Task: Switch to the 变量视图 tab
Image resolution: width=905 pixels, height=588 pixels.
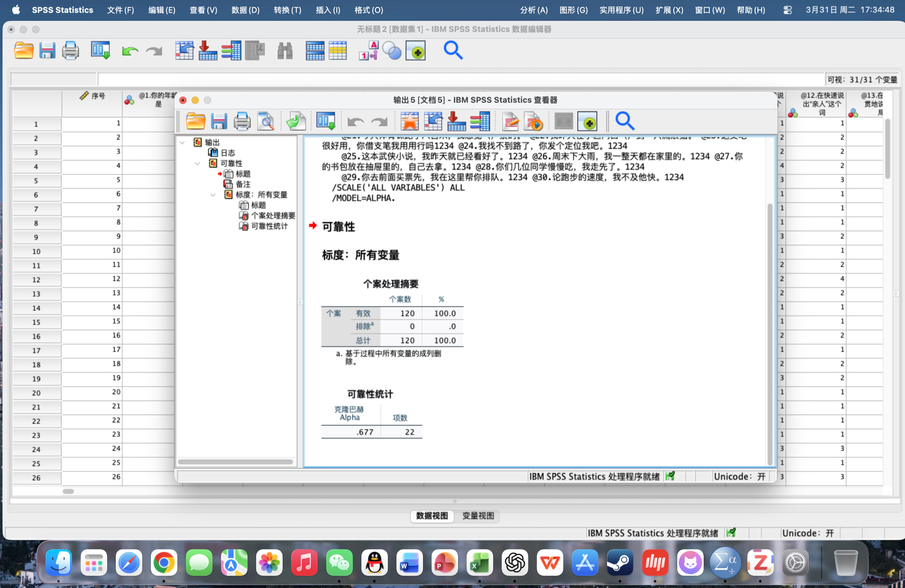Action: coord(478,516)
